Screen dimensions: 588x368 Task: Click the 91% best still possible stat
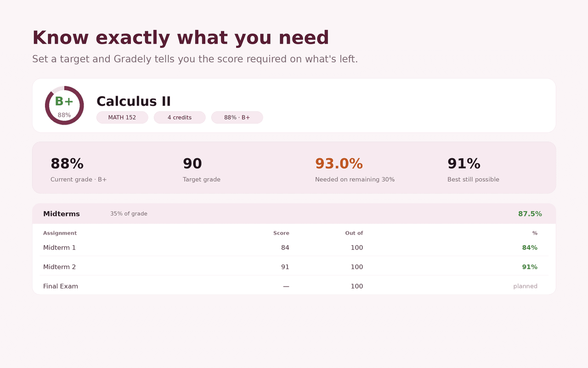click(464, 164)
